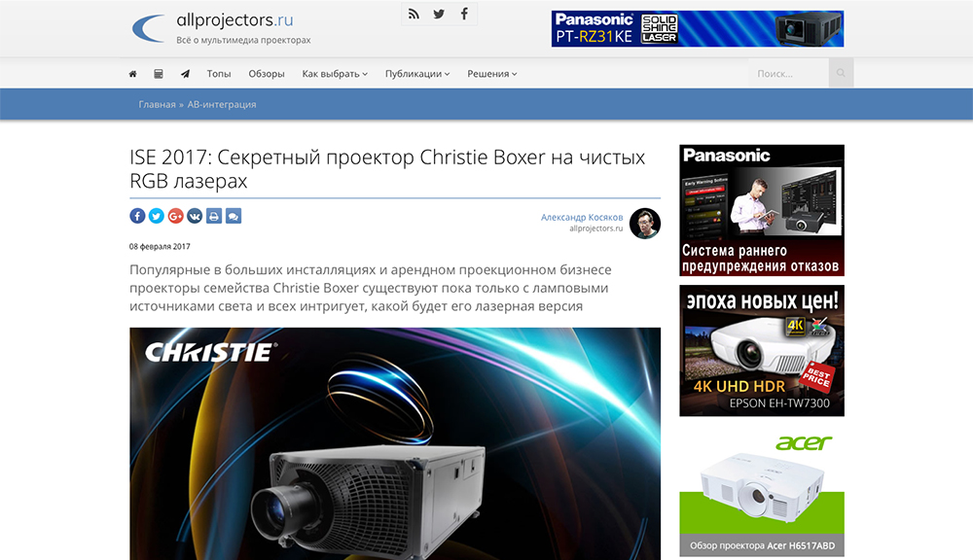Open comments via speech bubble icon
The image size is (973, 560).
point(234,216)
